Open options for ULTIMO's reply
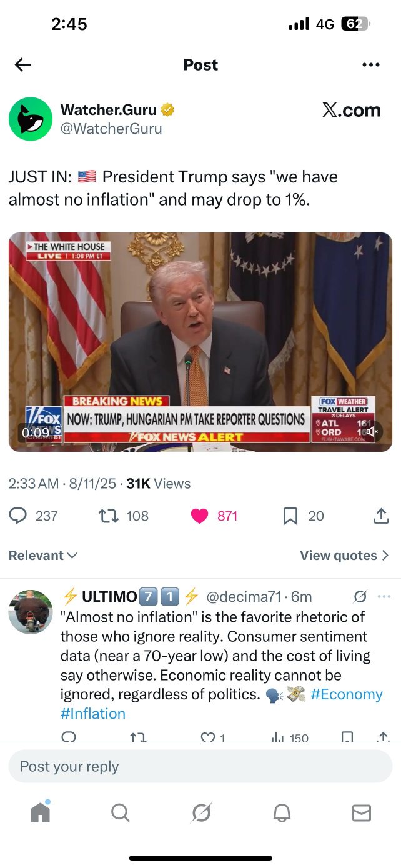401x868 pixels. coord(384,597)
